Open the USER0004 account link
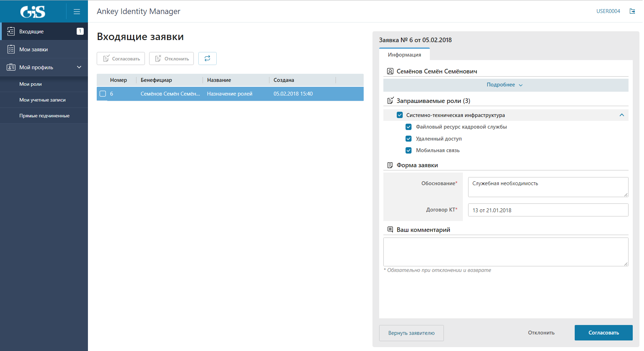This screenshot has width=644, height=351. (608, 11)
